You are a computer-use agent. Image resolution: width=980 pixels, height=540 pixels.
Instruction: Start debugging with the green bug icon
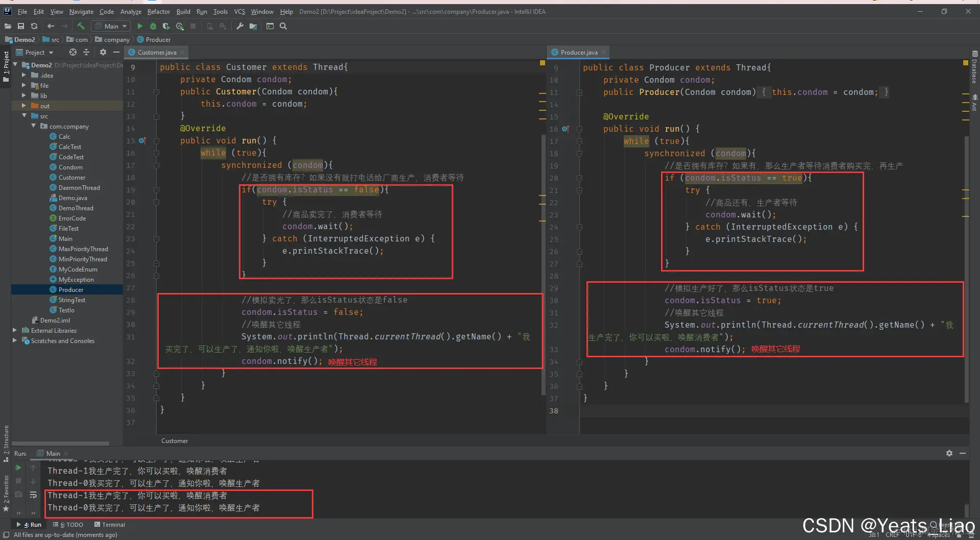click(153, 26)
